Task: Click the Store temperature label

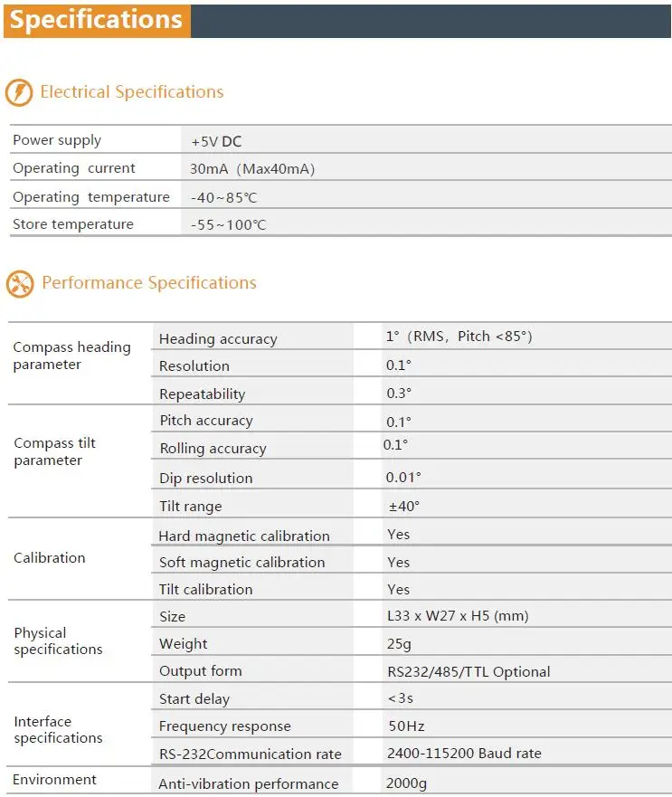Action: (x=73, y=224)
